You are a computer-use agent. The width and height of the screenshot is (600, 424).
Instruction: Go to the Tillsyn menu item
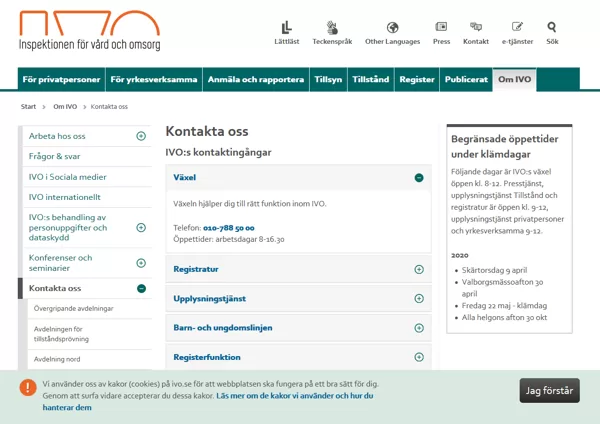coord(328,80)
